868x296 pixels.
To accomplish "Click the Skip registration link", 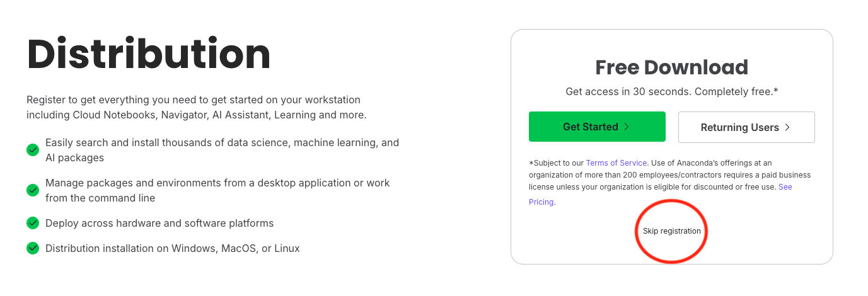I will [x=672, y=231].
